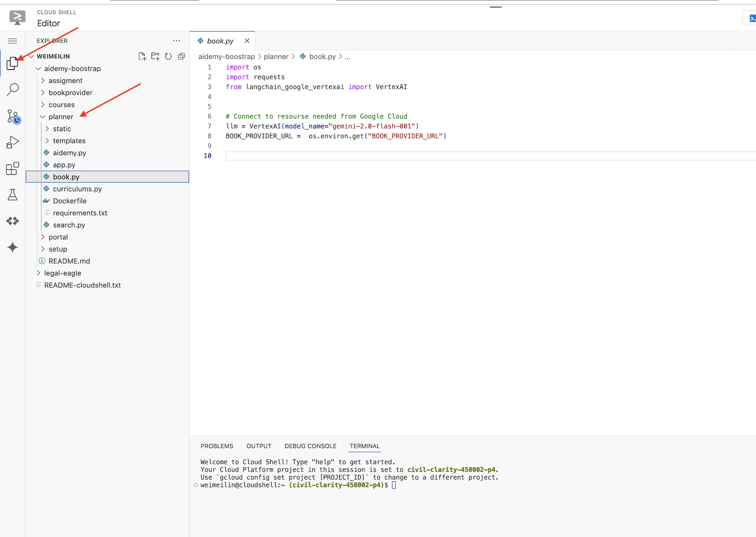
Task: Click the collapse all folders icon
Action: click(x=181, y=56)
